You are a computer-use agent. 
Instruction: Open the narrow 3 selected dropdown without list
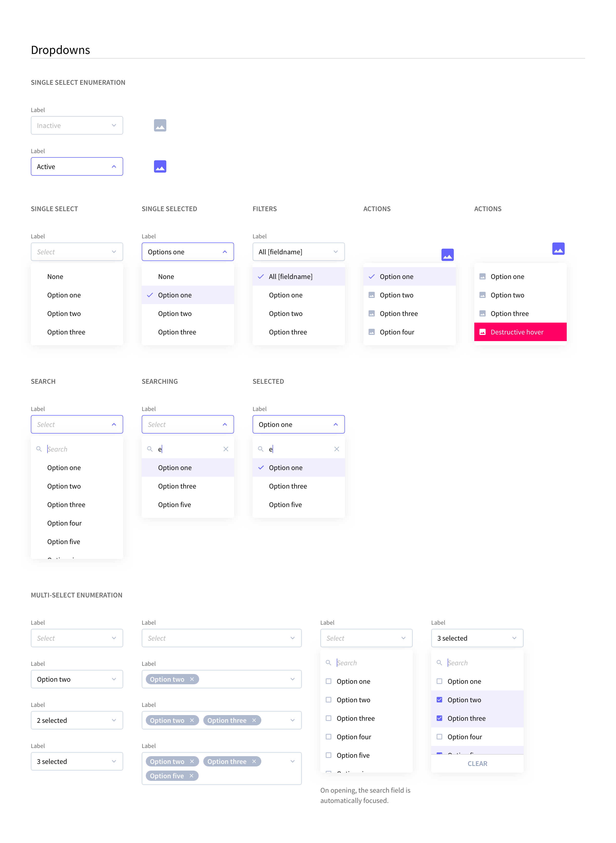[77, 761]
